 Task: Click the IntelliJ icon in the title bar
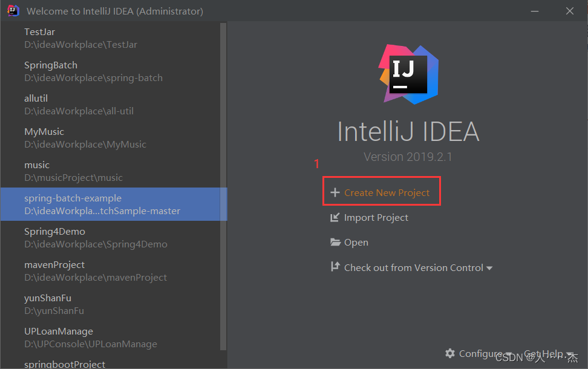[13, 11]
